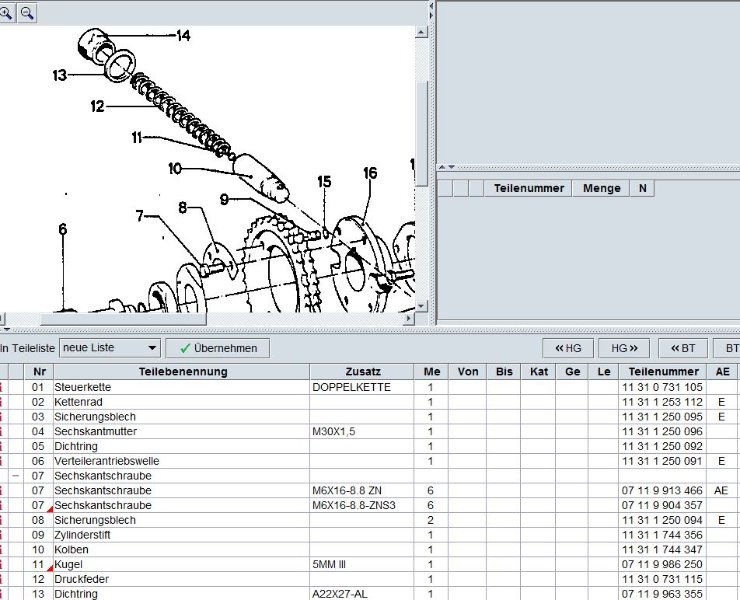Click the Zusatz column header
Screen dimensions: 740x600
tap(362, 372)
